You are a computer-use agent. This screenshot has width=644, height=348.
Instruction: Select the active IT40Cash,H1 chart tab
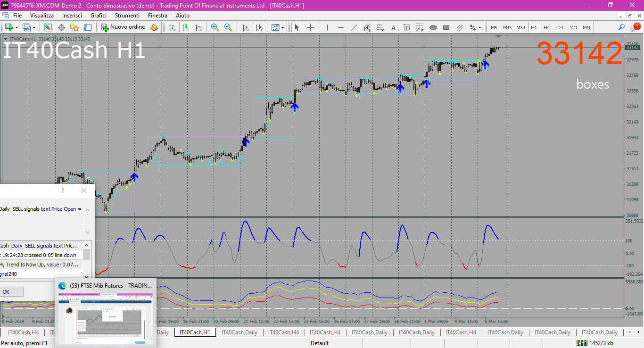195,332
